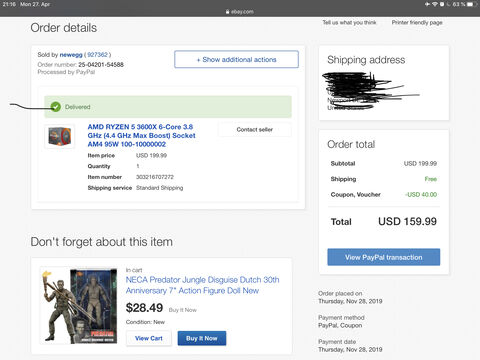480x360 pixels.
Task: Tap the lock icon beside ebay.com
Action: tap(227, 12)
